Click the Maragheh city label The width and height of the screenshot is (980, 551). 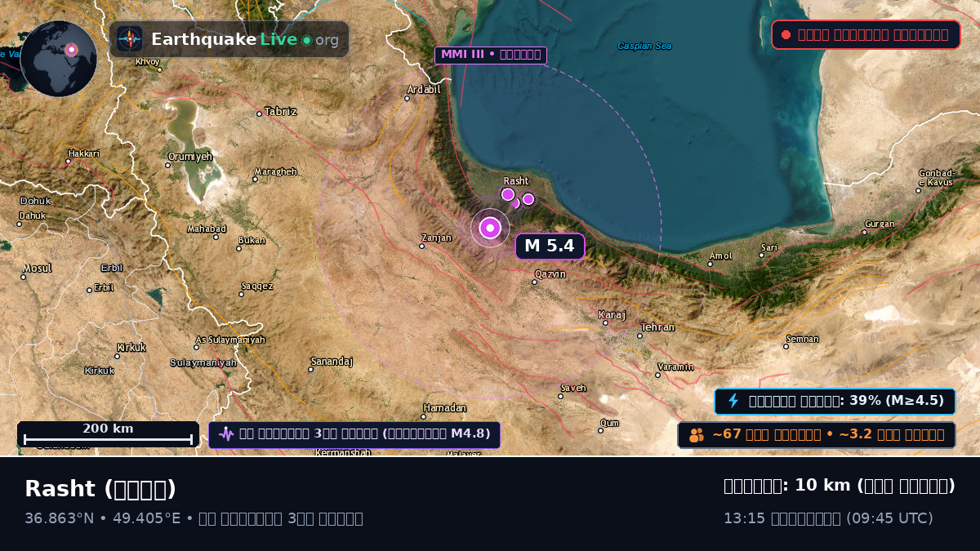(x=276, y=171)
